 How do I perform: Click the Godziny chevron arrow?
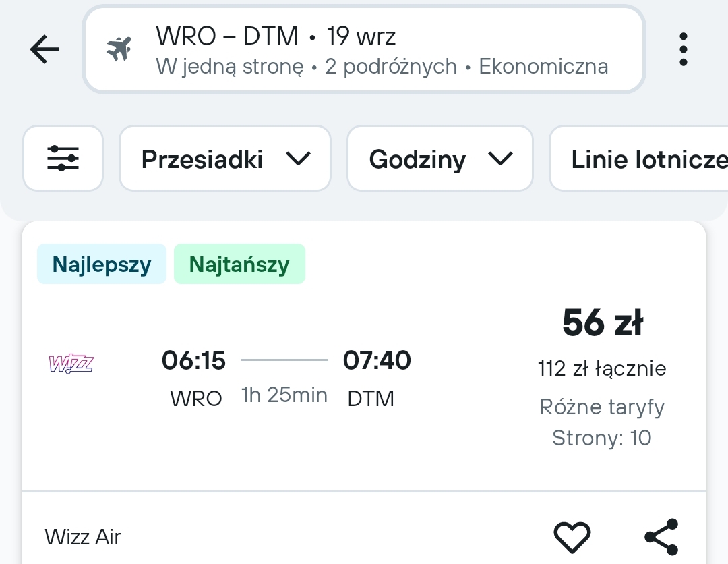[500, 159]
